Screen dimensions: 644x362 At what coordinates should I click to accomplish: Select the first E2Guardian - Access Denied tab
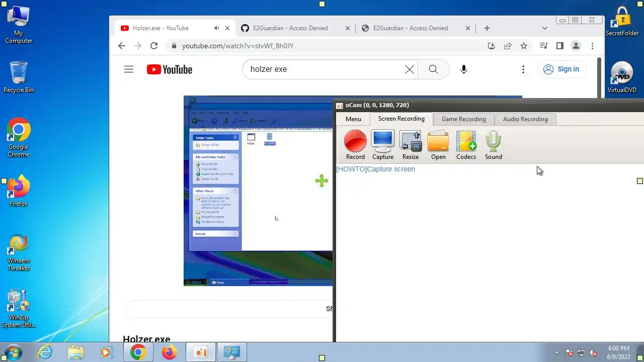click(x=290, y=28)
